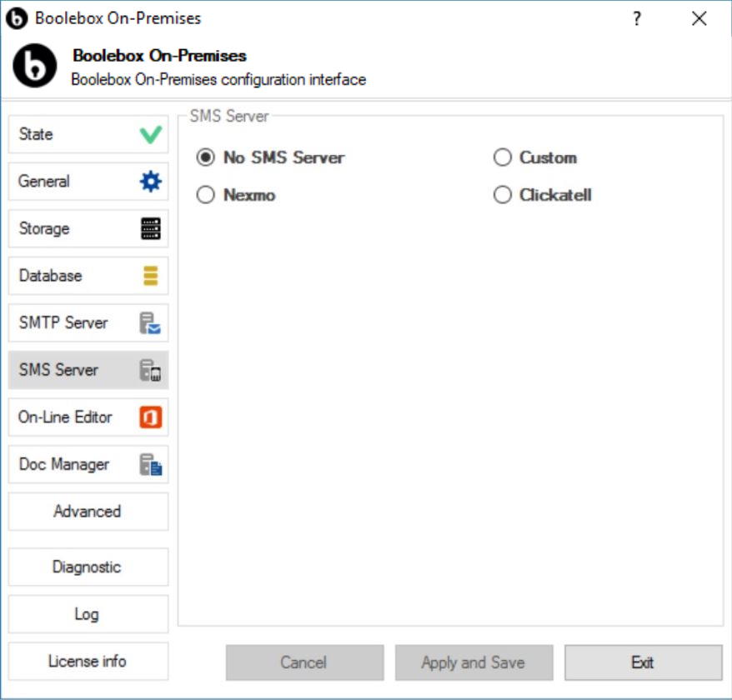Click the 'SMS Server' group box label
Screen dimensions: 732x700
point(229,116)
